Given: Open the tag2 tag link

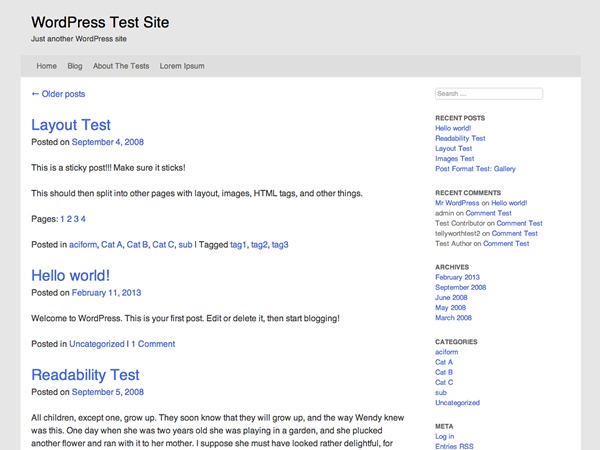Looking at the screenshot, I should click(259, 245).
